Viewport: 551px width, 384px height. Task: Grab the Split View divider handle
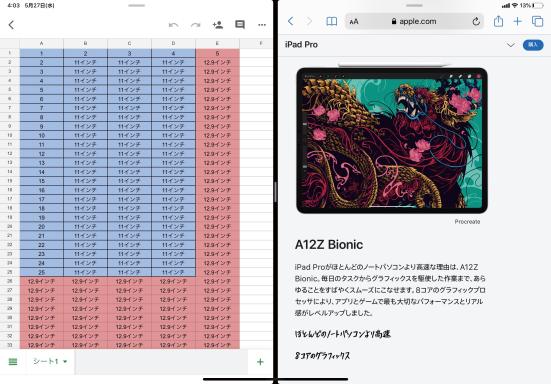point(276,192)
